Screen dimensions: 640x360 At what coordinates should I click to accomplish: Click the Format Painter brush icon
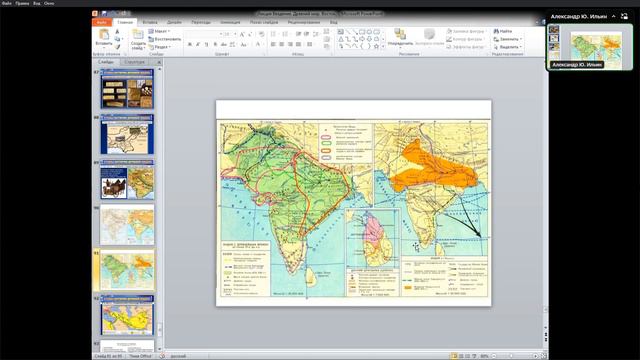pos(117,47)
